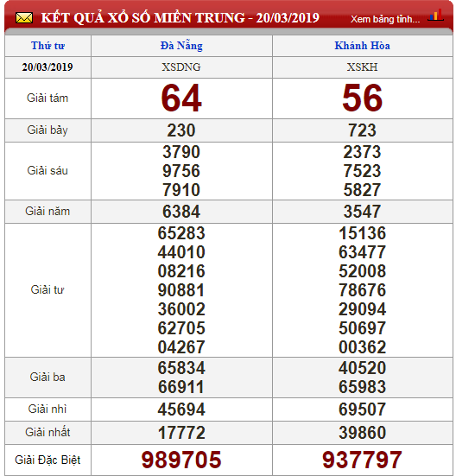Click the number 90881

click(x=181, y=290)
